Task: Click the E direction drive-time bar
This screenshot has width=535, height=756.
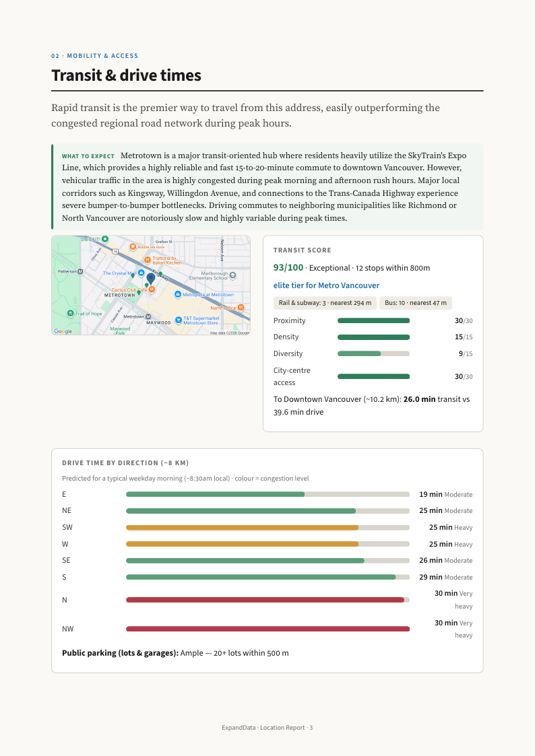Action: (267, 494)
